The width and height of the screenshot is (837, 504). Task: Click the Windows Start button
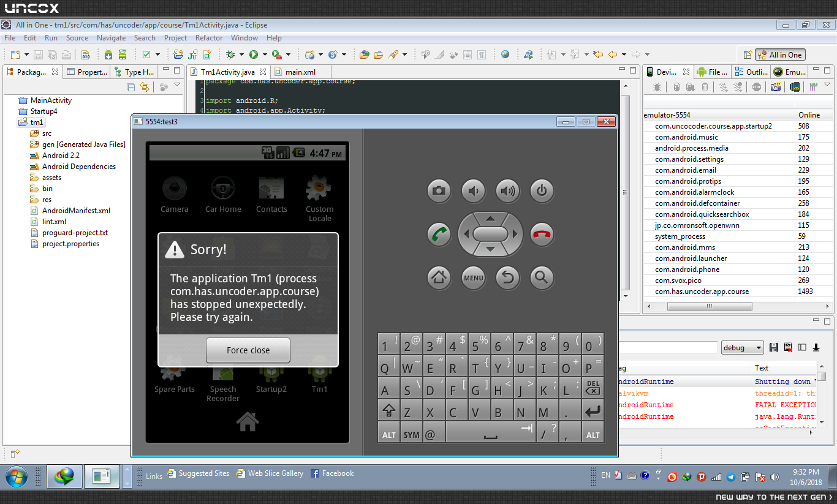pos(16,476)
